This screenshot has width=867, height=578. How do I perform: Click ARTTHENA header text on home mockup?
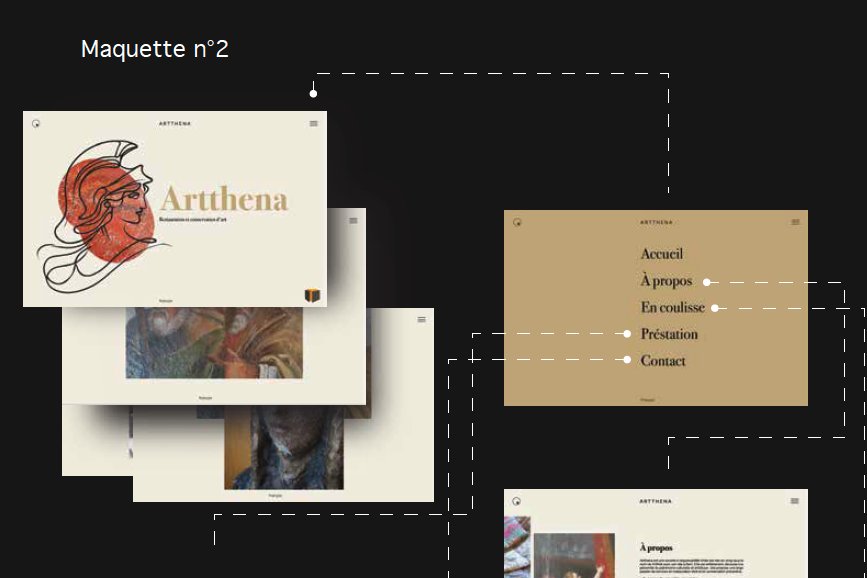pos(175,123)
